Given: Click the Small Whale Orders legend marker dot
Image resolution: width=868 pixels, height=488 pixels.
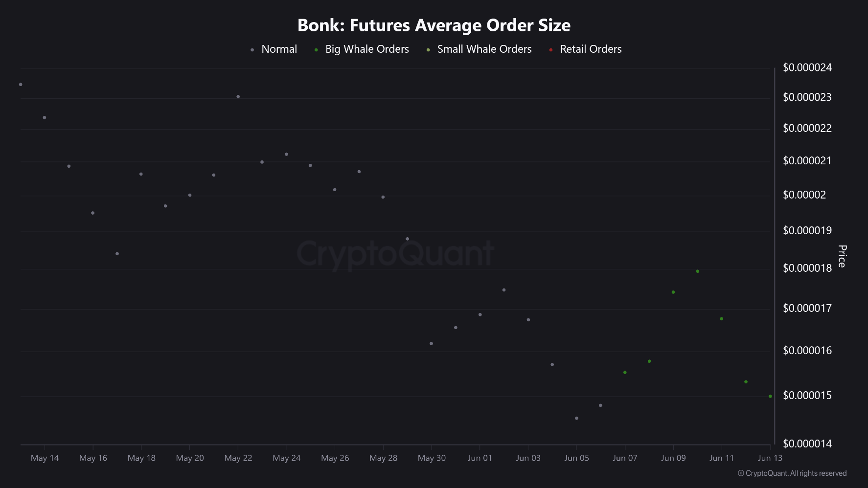Looking at the screenshot, I should tap(428, 50).
